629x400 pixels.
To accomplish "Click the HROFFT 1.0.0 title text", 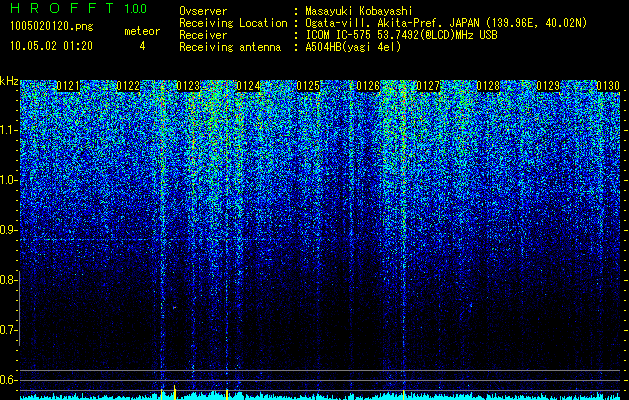I will click(79, 8).
